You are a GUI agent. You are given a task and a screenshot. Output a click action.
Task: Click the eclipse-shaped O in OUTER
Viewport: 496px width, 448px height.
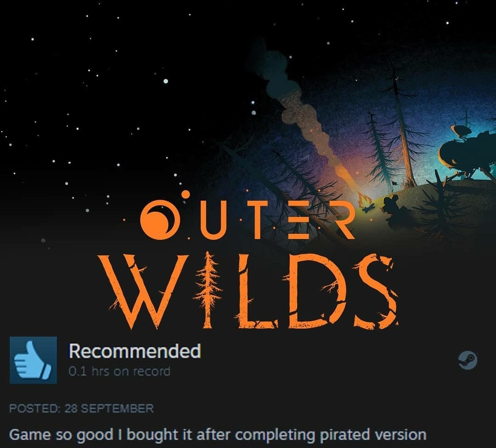pos(157,218)
